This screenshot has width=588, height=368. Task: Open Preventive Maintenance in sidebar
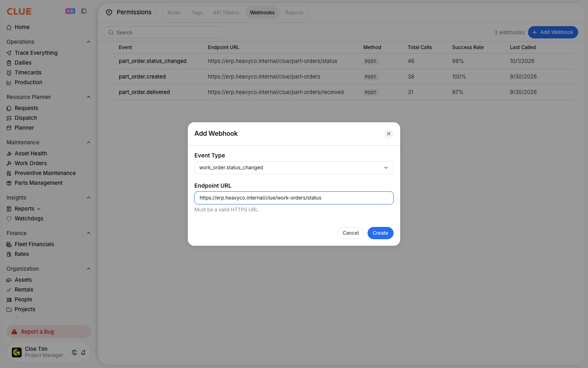point(45,173)
